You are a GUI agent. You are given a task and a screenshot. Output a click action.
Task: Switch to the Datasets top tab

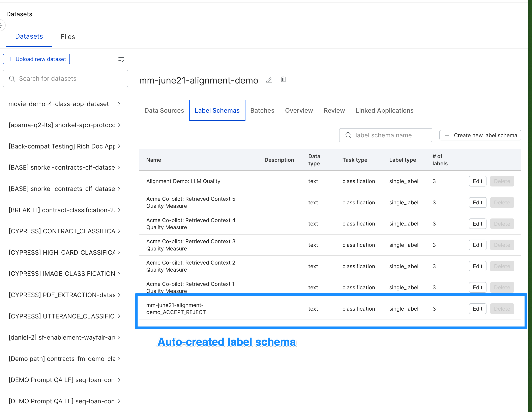tap(29, 36)
